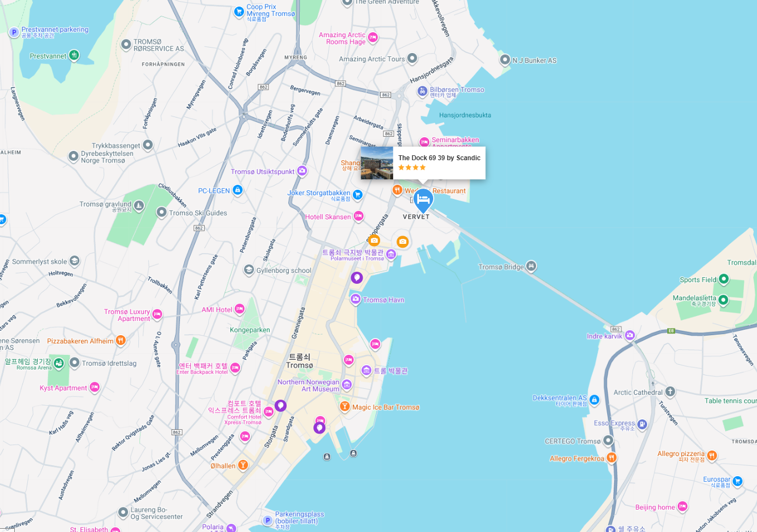Click Comfort Hotel Xpress Tromsø icon
757x532 pixels.
269,411
